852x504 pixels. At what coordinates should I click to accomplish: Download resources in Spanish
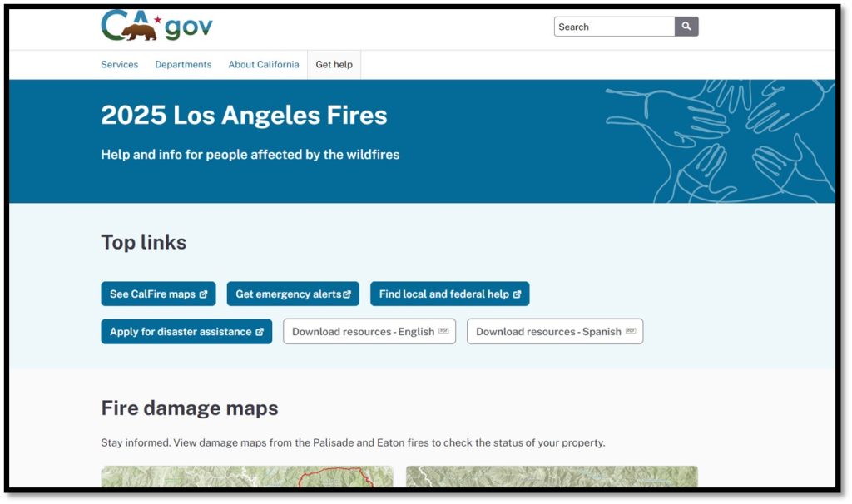549,331
